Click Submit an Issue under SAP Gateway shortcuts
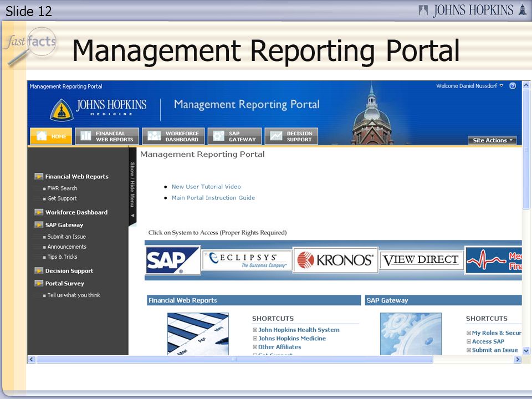 pyautogui.click(x=495, y=350)
